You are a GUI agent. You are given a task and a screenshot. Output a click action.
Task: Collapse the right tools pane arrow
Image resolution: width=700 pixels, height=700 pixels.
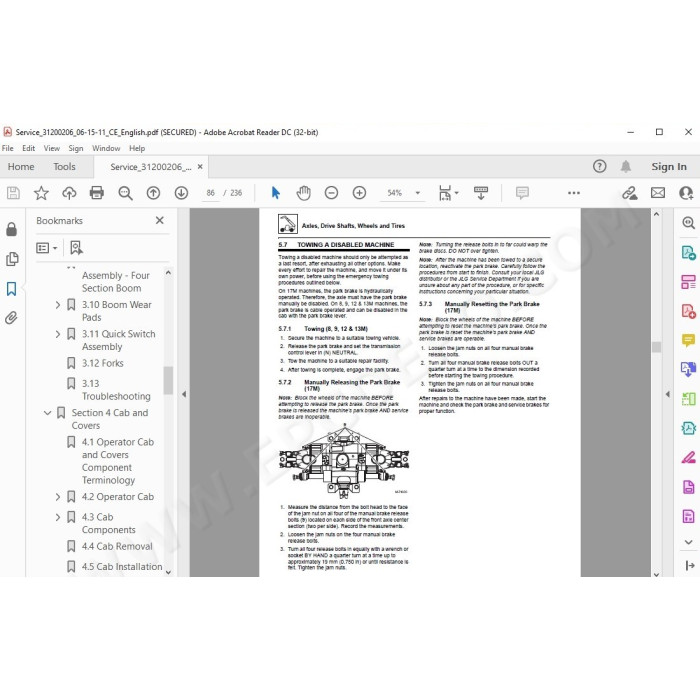coord(667,394)
